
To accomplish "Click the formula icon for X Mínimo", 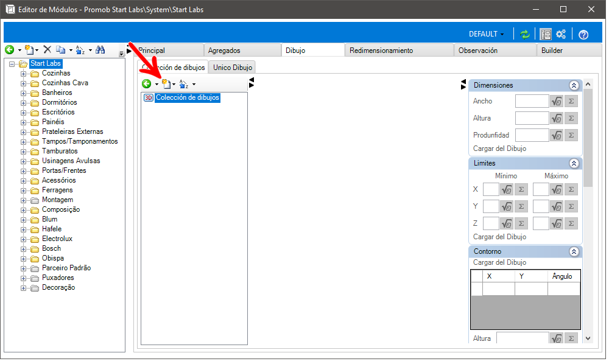I will pyautogui.click(x=507, y=190).
